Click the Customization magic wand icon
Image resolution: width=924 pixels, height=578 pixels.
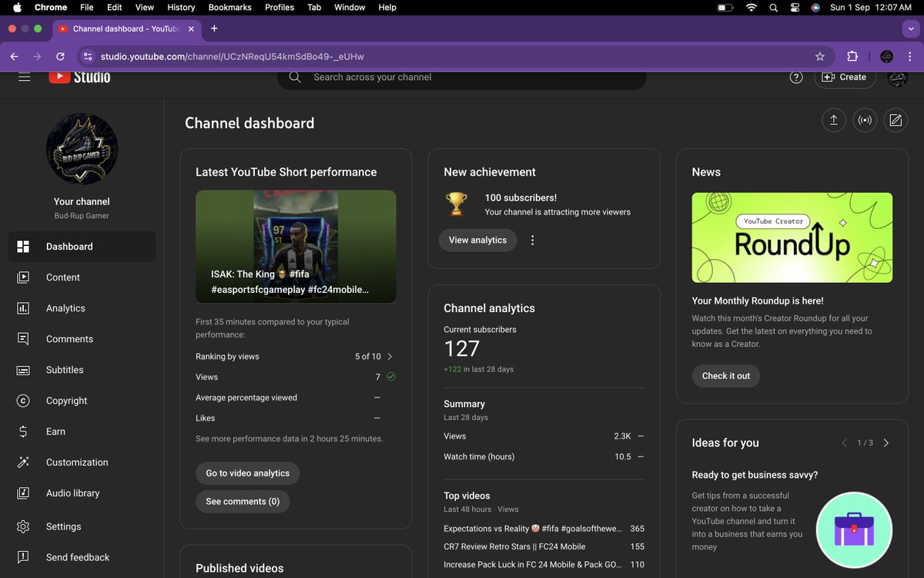[x=23, y=462]
